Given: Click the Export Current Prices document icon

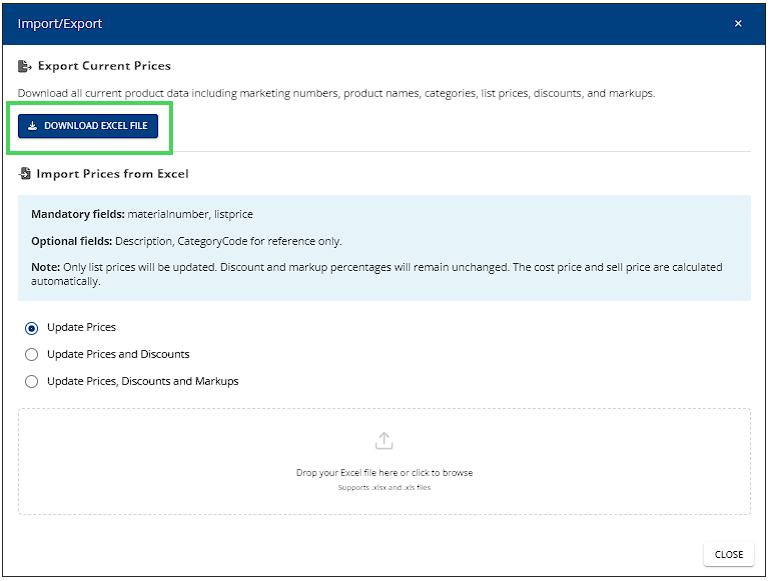Looking at the screenshot, I should [x=25, y=66].
